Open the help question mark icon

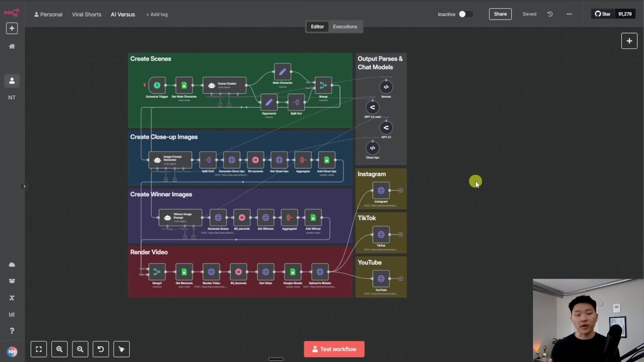[12, 331]
